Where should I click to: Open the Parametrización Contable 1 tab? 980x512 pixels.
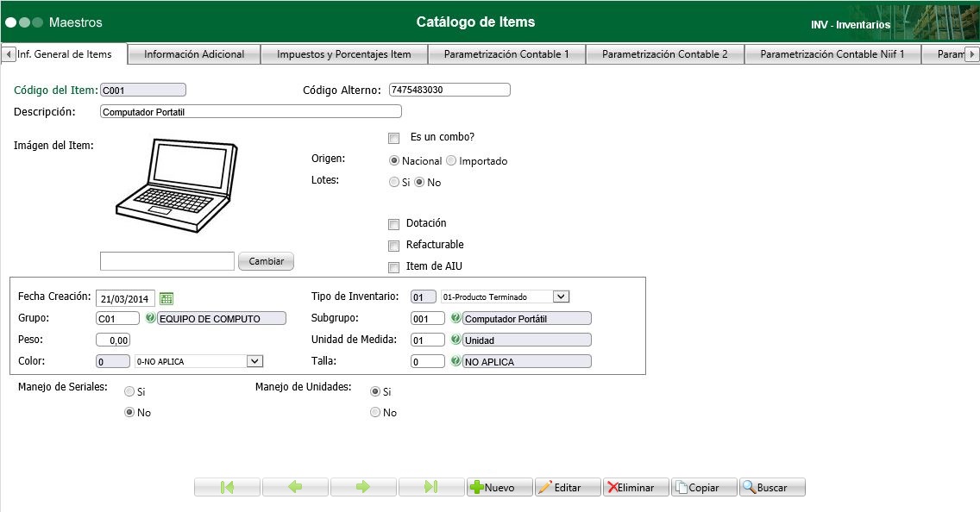click(506, 53)
